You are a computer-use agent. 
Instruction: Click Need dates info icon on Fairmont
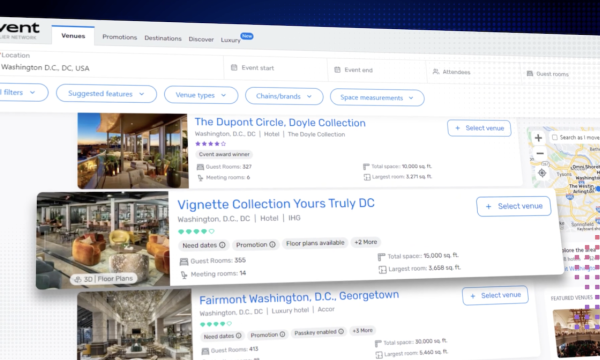(238, 336)
